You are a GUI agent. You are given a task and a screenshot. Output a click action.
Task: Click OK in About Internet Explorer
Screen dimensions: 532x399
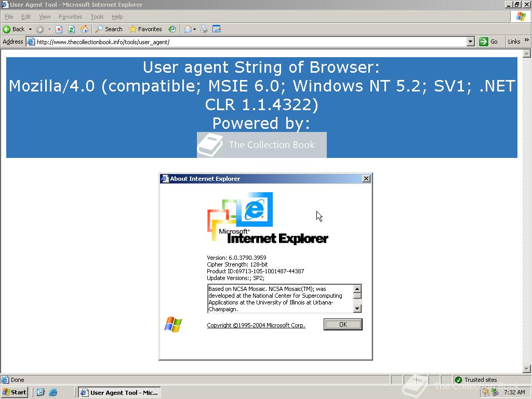343,324
